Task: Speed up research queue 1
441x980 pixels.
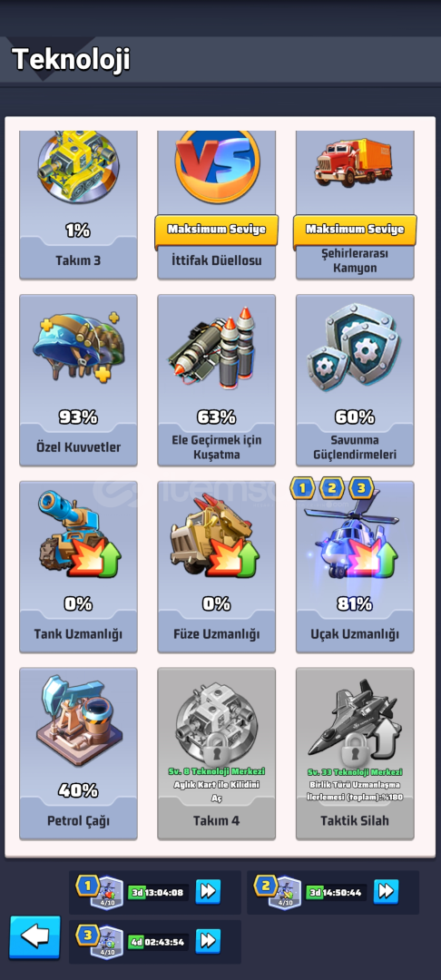Action: (208, 892)
